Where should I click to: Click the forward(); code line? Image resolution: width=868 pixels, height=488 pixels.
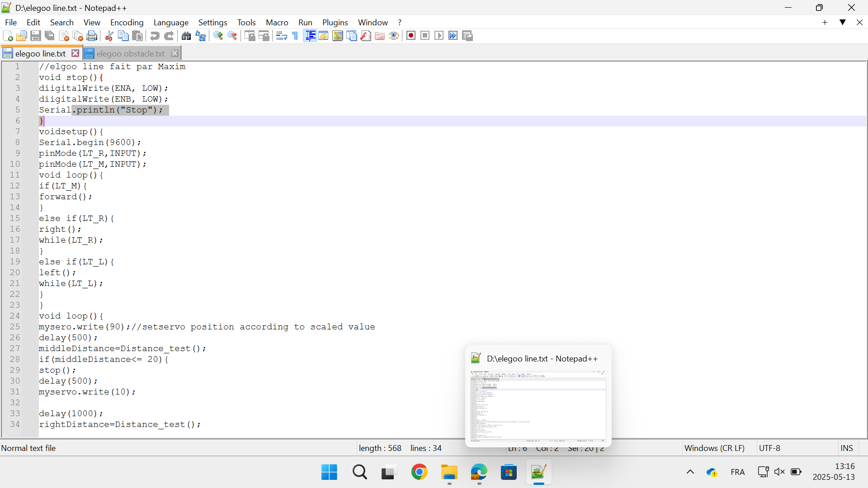66,197
